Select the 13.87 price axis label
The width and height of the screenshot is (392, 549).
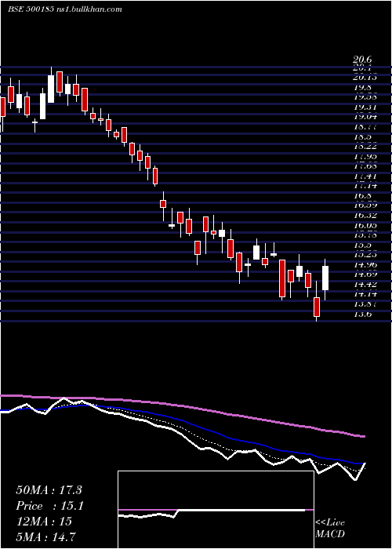366,304
